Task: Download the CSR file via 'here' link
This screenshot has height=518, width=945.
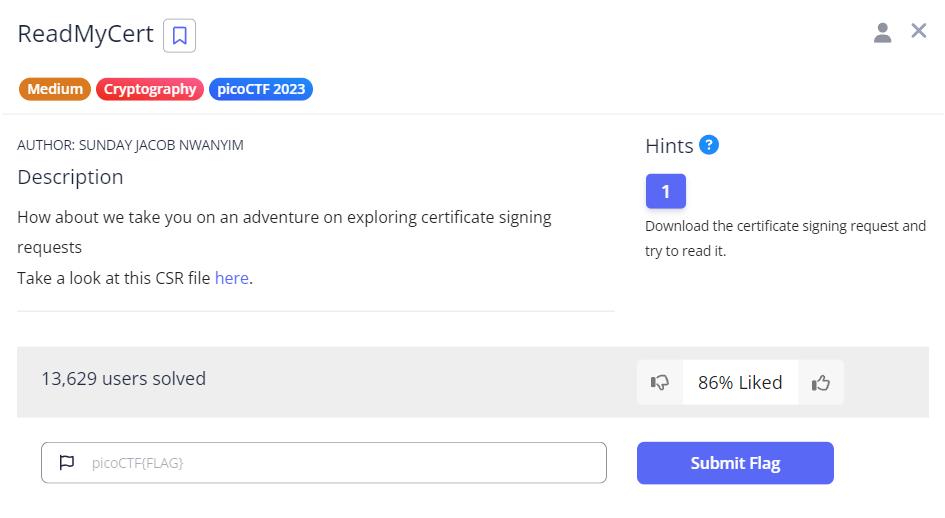Action: (x=231, y=278)
